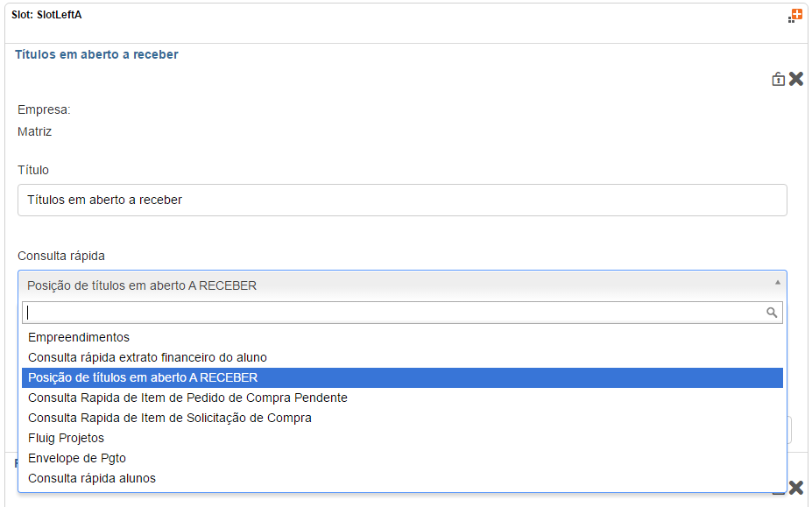Click the magnifier icon in the dropdown search
The image size is (812, 507).
(772, 313)
